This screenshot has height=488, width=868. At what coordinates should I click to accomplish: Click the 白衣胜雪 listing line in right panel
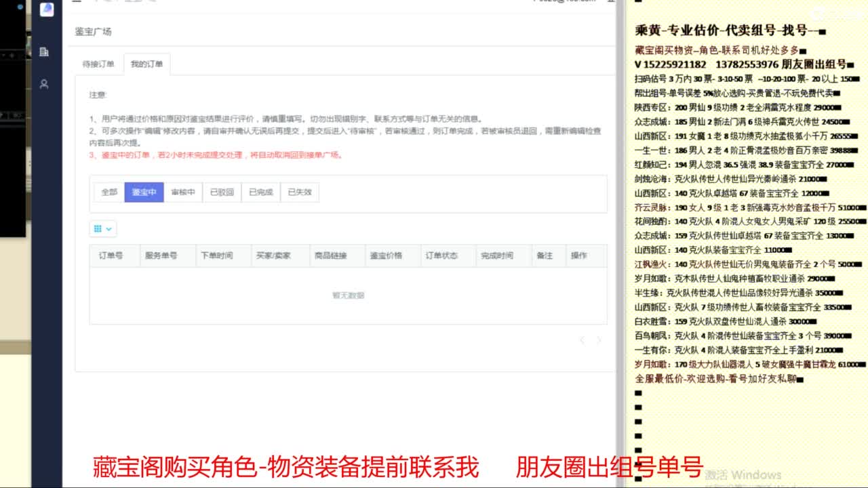coord(726,321)
